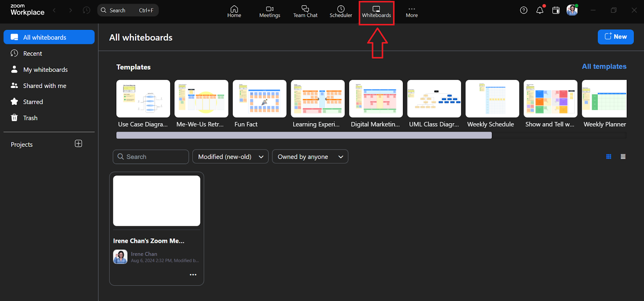Screen dimensions: 644x301
Task: Show Starred whiteboards
Action: [49, 101]
